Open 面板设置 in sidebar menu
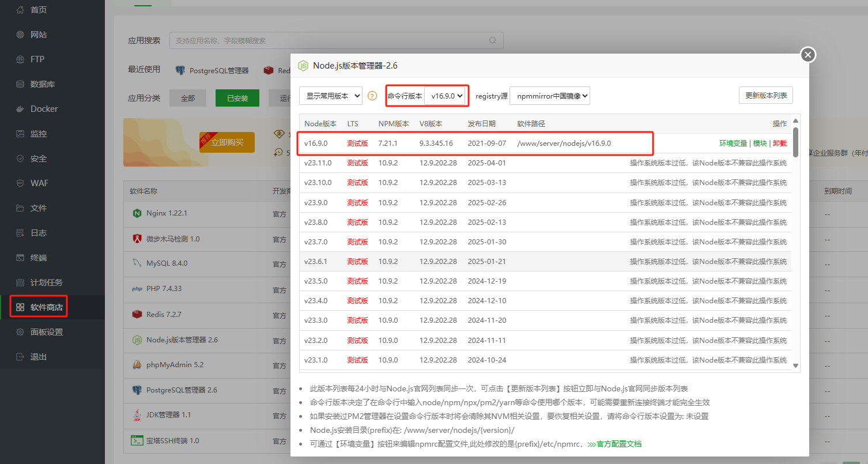Image resolution: width=868 pixels, height=464 pixels. (x=47, y=332)
